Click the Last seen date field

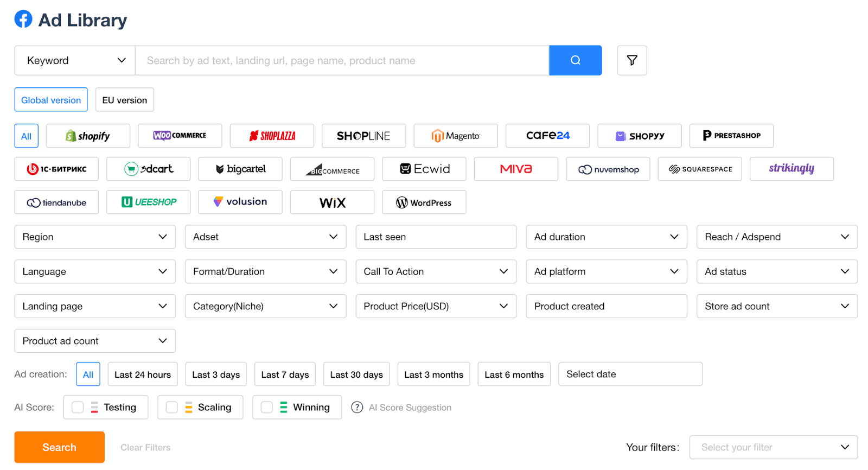pos(436,237)
